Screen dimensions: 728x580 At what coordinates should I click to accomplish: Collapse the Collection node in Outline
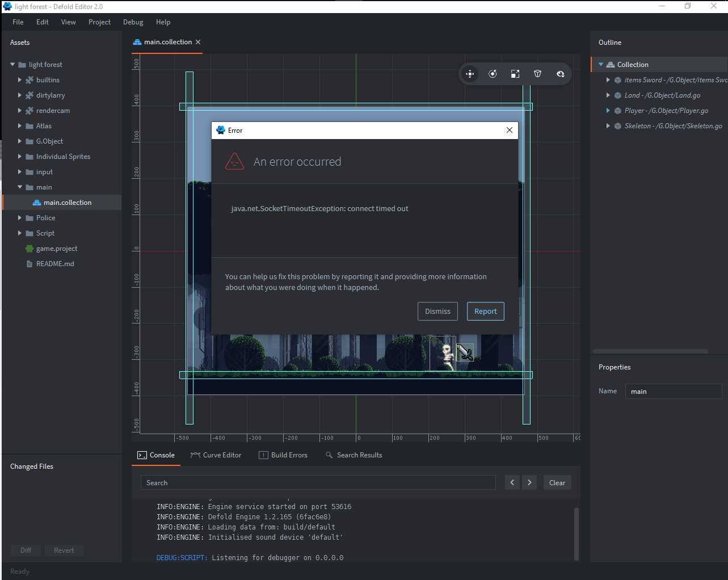click(600, 64)
